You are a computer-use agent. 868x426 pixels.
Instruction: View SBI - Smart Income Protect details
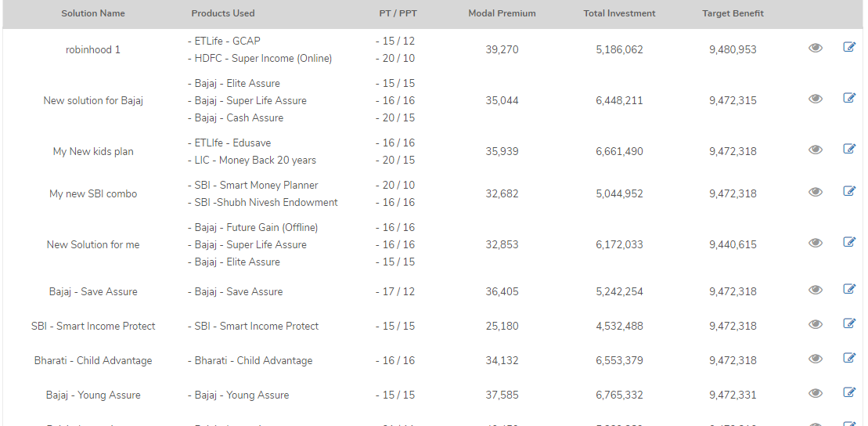coord(816,325)
